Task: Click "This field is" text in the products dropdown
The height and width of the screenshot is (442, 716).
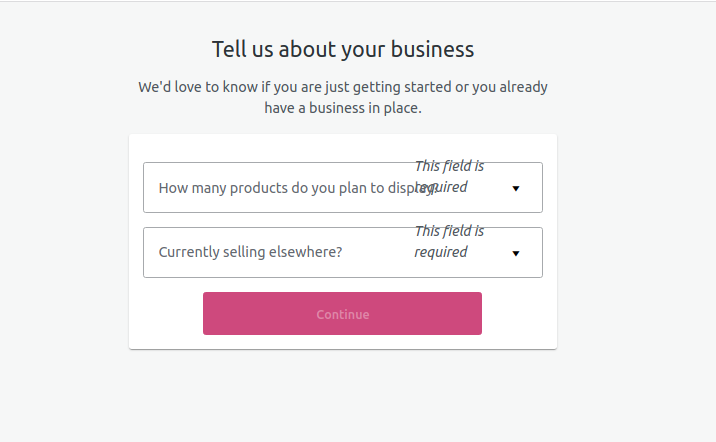Action: pos(449,166)
